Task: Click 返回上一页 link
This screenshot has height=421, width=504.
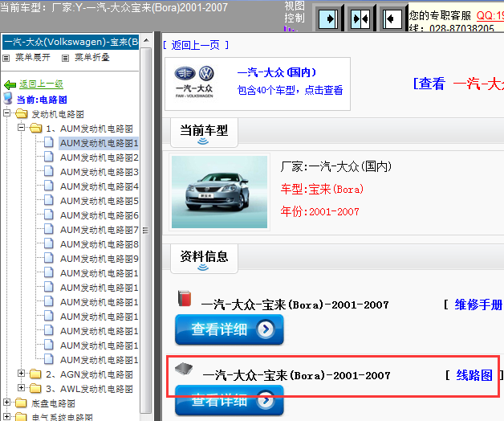Action: coord(196,45)
